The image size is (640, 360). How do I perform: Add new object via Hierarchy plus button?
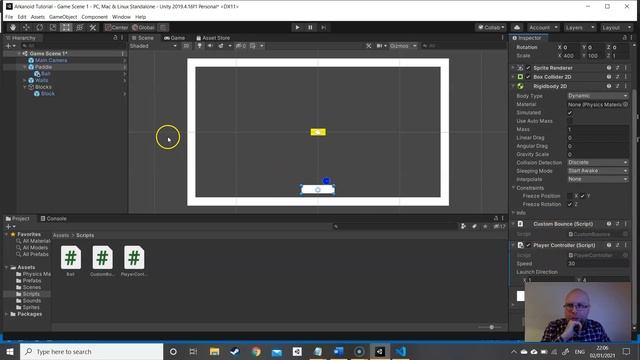[x=9, y=46]
